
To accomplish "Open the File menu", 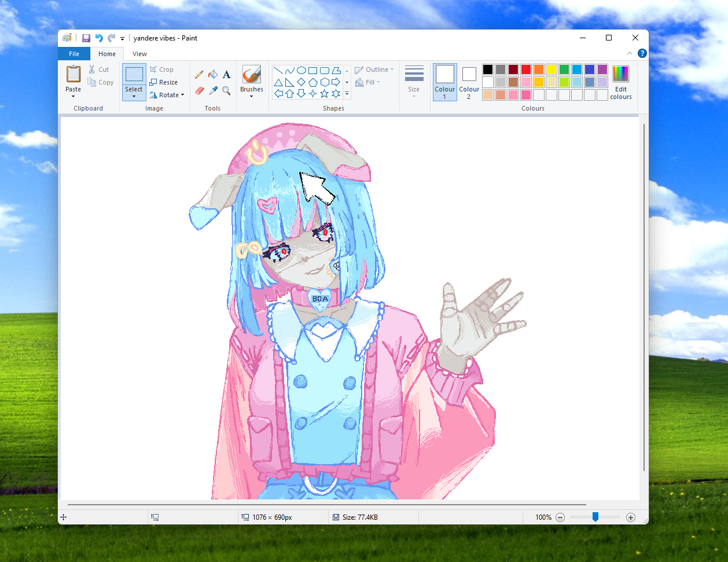I will coord(74,54).
